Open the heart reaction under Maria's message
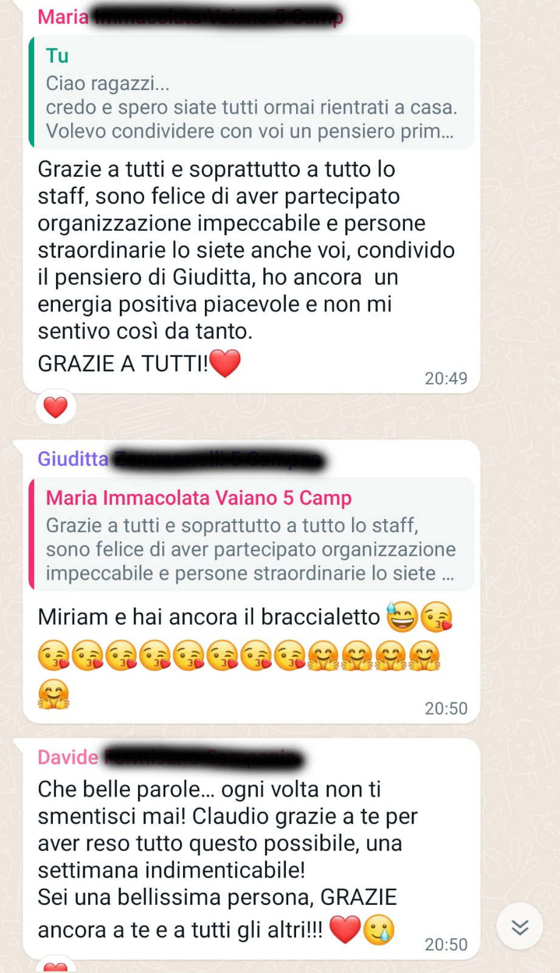560x973 pixels. [x=56, y=407]
